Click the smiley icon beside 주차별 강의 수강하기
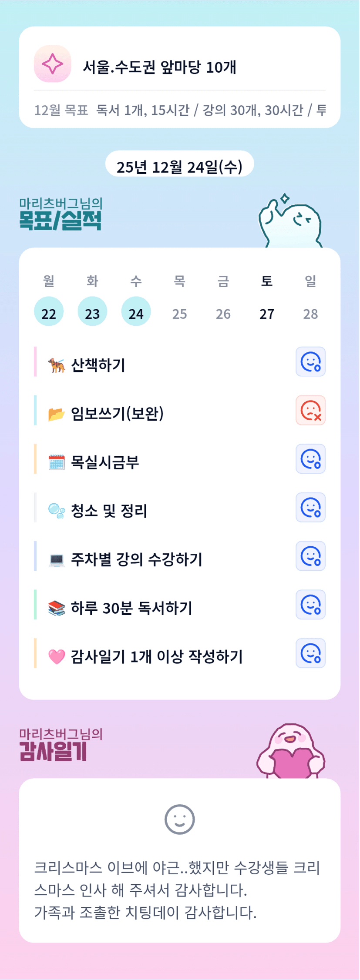 (310, 556)
